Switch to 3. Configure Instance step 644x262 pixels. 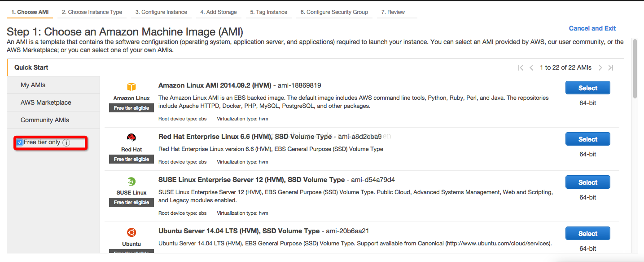(x=161, y=12)
